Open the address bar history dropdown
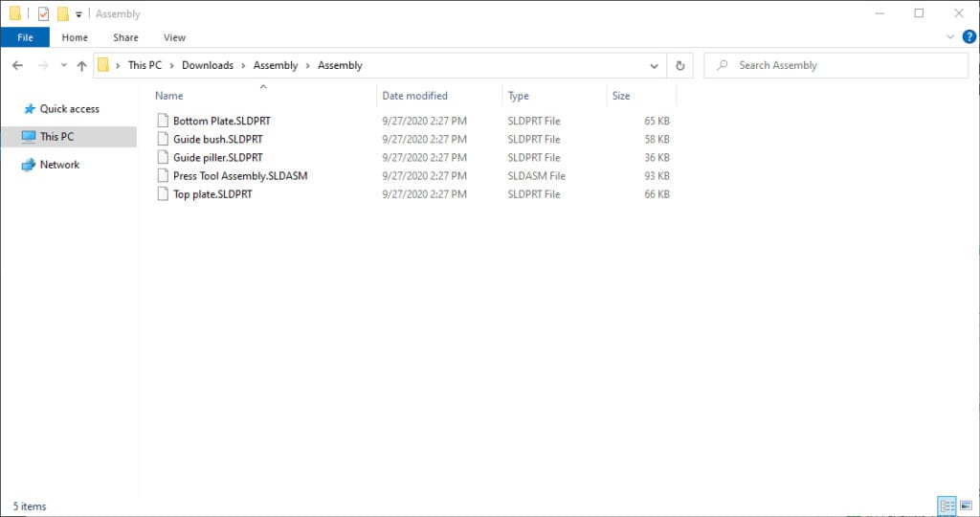The width and height of the screenshot is (980, 517). pos(655,65)
